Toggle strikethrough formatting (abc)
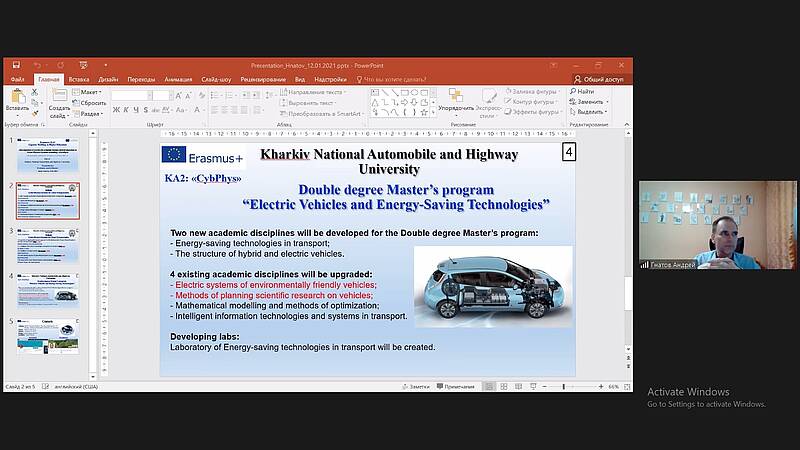Screen dimensions: 800x450 [156, 110]
